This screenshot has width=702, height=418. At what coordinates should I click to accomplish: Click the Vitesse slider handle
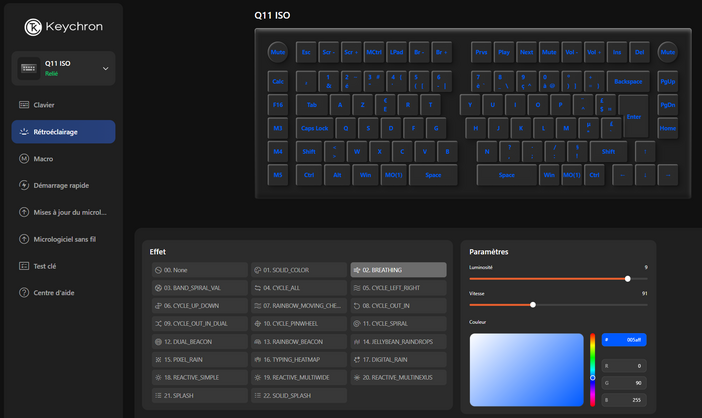(x=533, y=305)
